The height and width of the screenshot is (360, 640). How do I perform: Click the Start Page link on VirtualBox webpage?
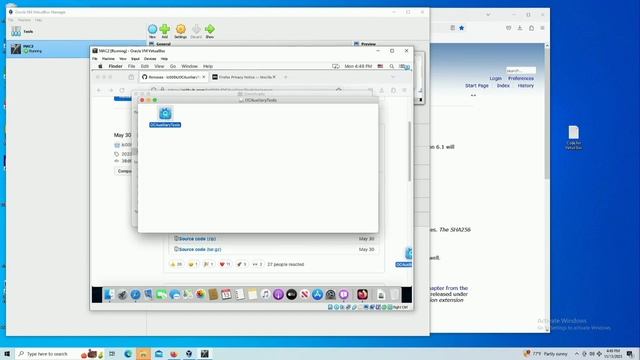pos(477,86)
